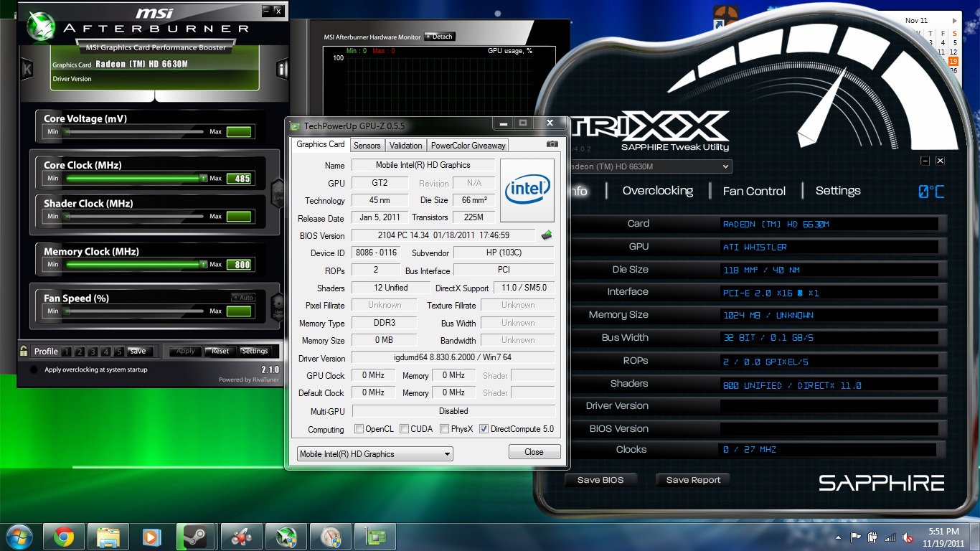This screenshot has height=551, width=980.
Task: Switch to the Sensors tab in GPU-Z
Action: (367, 145)
